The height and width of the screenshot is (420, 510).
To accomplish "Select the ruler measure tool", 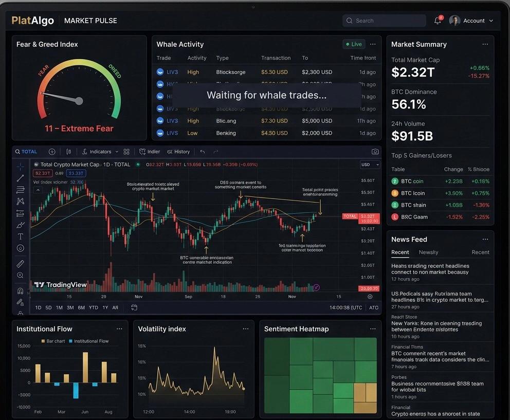I will click(x=20, y=264).
